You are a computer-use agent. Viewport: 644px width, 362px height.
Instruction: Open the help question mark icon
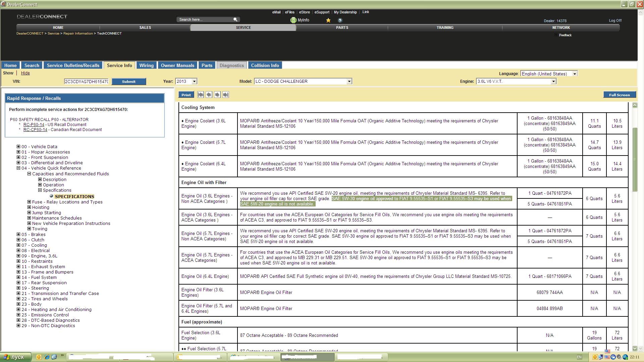(x=340, y=20)
